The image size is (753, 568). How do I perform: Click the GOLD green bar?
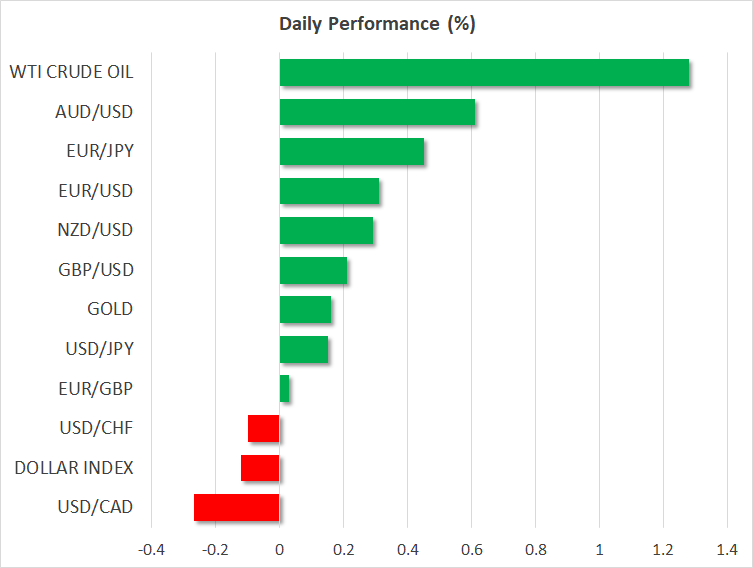tap(305, 310)
